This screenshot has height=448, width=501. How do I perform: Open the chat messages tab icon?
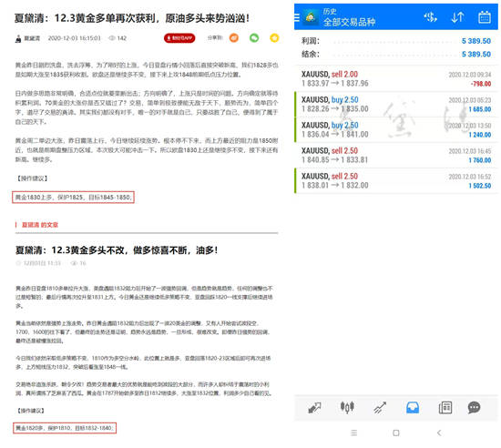tap(474, 407)
